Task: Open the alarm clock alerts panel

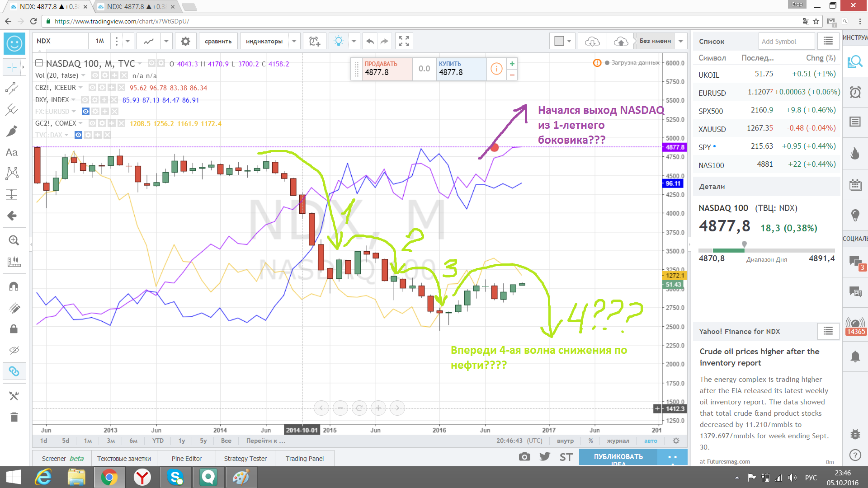Action: [855, 92]
